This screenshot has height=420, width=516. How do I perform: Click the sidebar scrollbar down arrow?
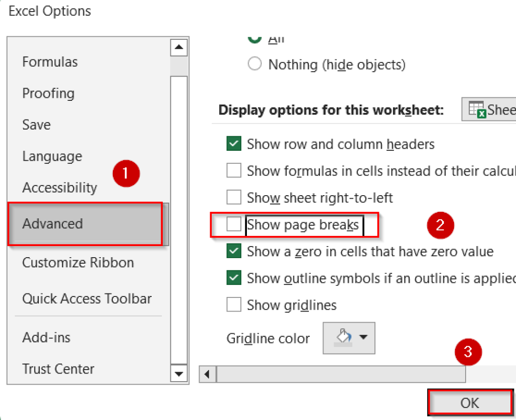[179, 374]
